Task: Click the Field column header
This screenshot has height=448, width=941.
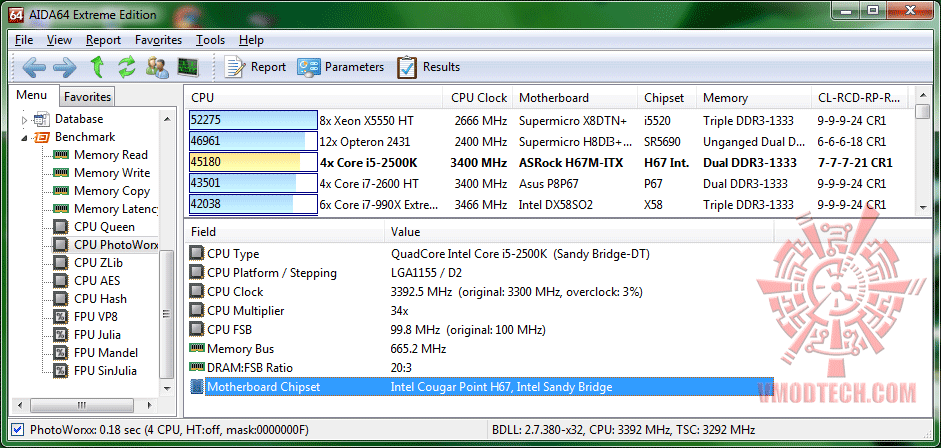Action: (284, 231)
